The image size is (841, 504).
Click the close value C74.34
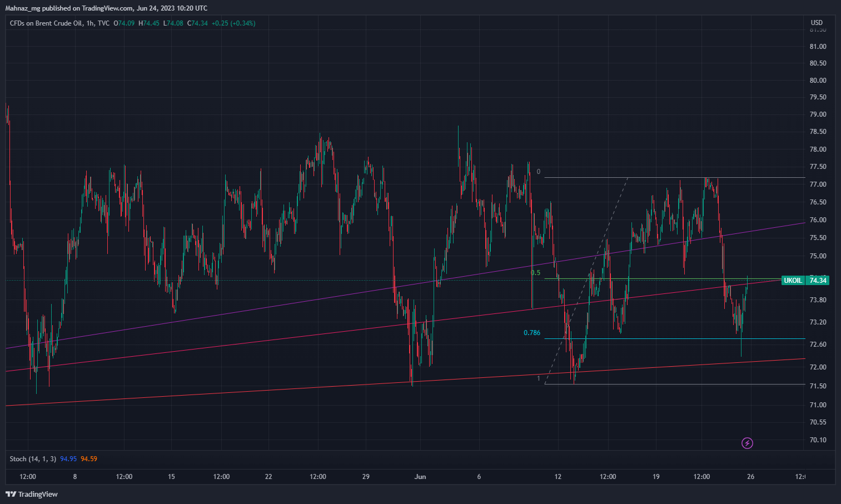197,23
